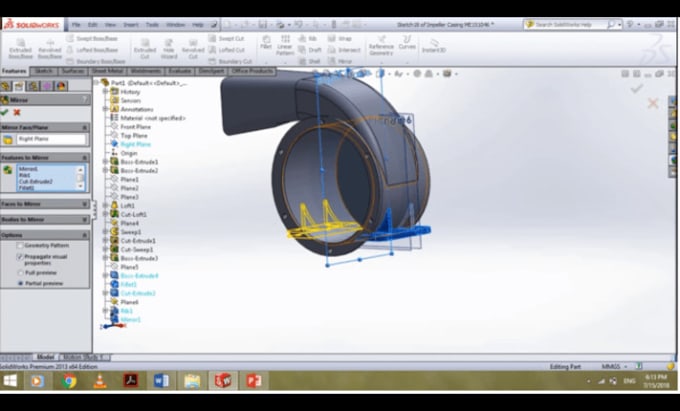Open the Motion Study tab at bottom
Viewport: 680px width, 411px height.
click(84, 357)
